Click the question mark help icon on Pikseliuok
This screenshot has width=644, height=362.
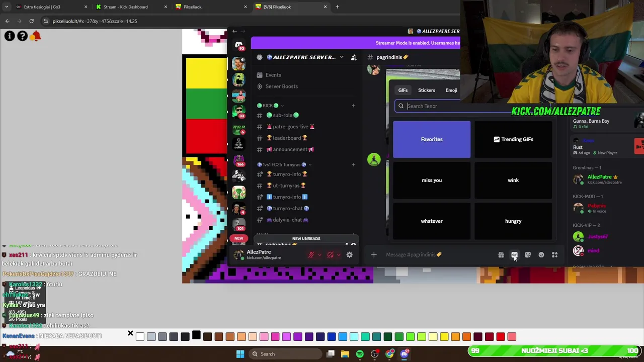(x=22, y=36)
